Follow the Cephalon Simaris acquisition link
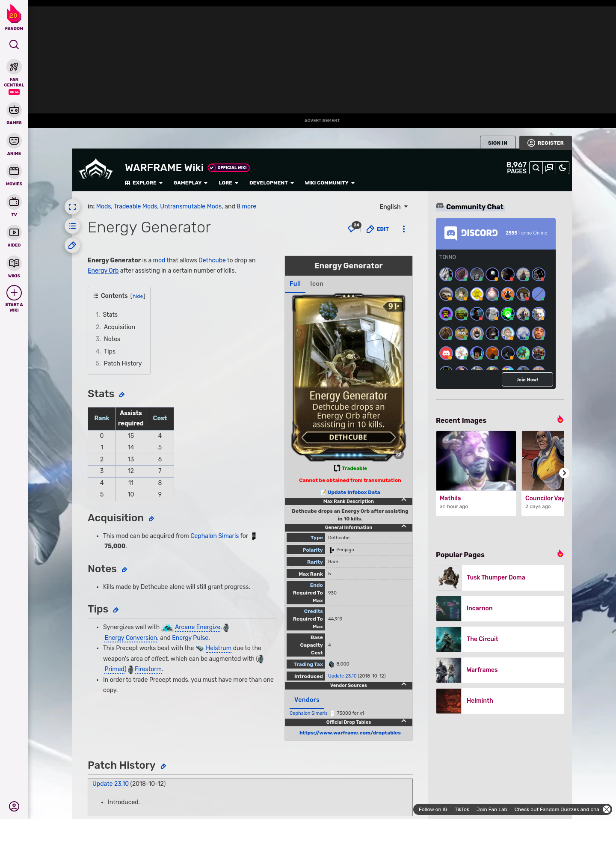Viewport: 616px width, 856px height. (214, 536)
